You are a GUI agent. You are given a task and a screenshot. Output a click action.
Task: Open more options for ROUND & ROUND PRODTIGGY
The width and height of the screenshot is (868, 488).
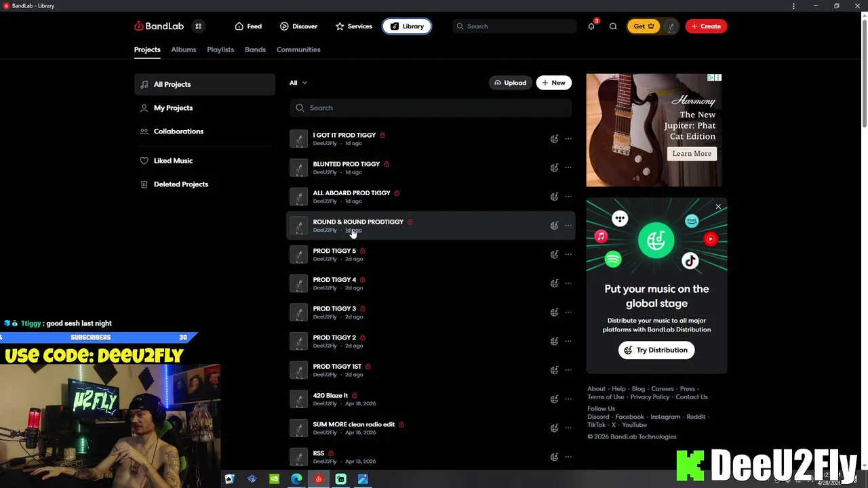[x=568, y=226]
